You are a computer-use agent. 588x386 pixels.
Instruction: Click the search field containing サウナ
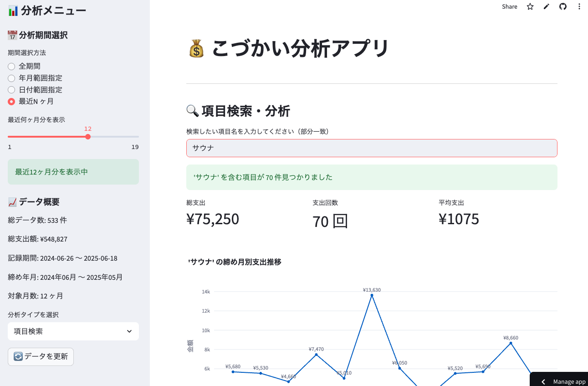372,148
